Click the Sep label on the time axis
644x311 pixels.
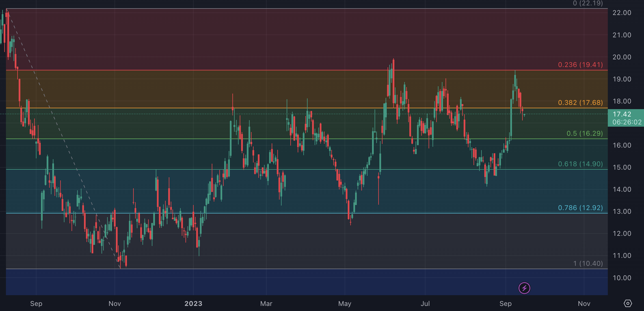point(36,303)
